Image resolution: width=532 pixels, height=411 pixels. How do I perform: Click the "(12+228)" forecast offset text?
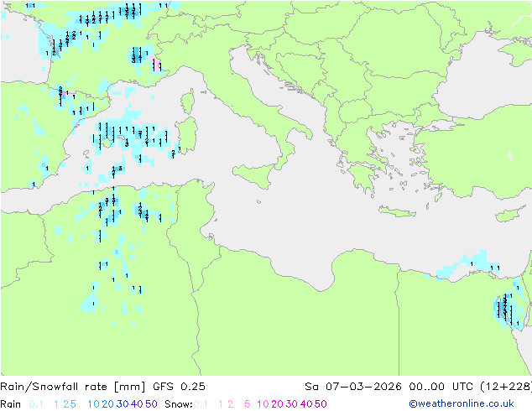point(506,387)
